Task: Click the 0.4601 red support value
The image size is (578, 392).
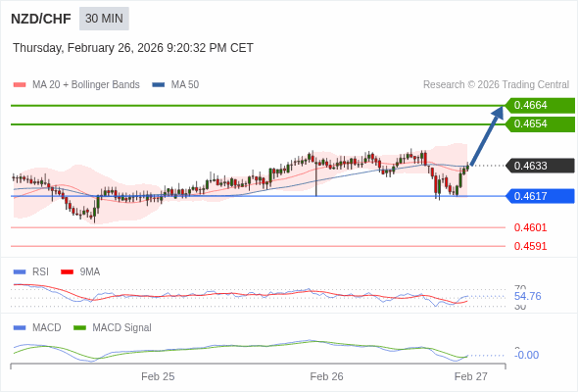Action: click(530, 227)
